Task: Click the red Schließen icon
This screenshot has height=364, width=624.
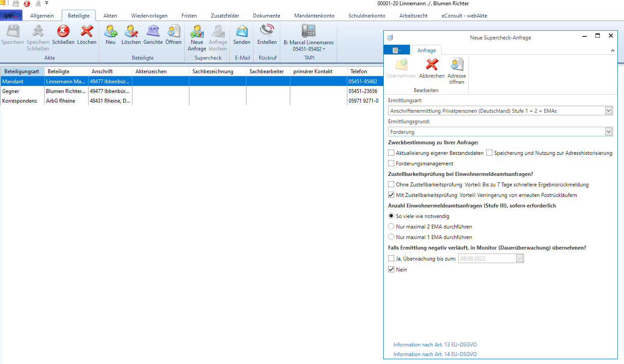Action: click(63, 32)
